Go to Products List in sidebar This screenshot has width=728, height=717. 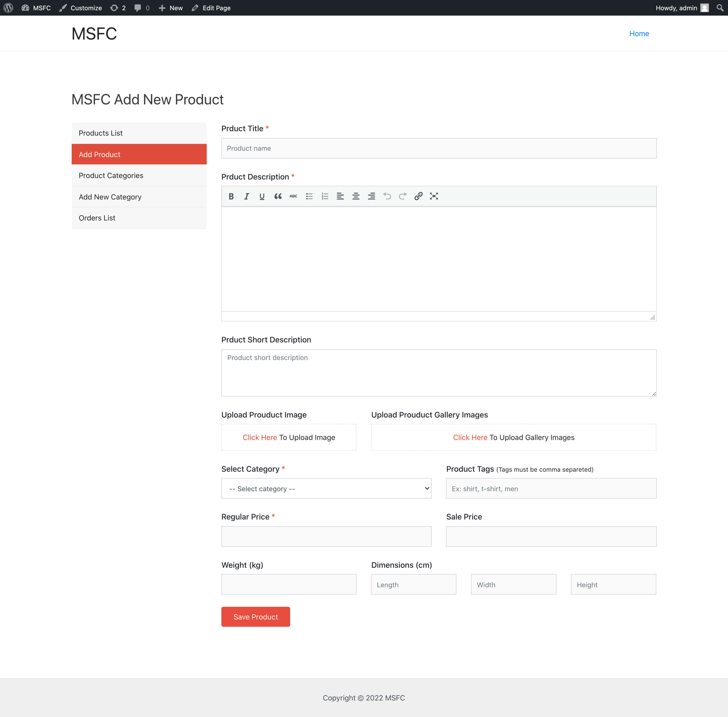point(100,133)
